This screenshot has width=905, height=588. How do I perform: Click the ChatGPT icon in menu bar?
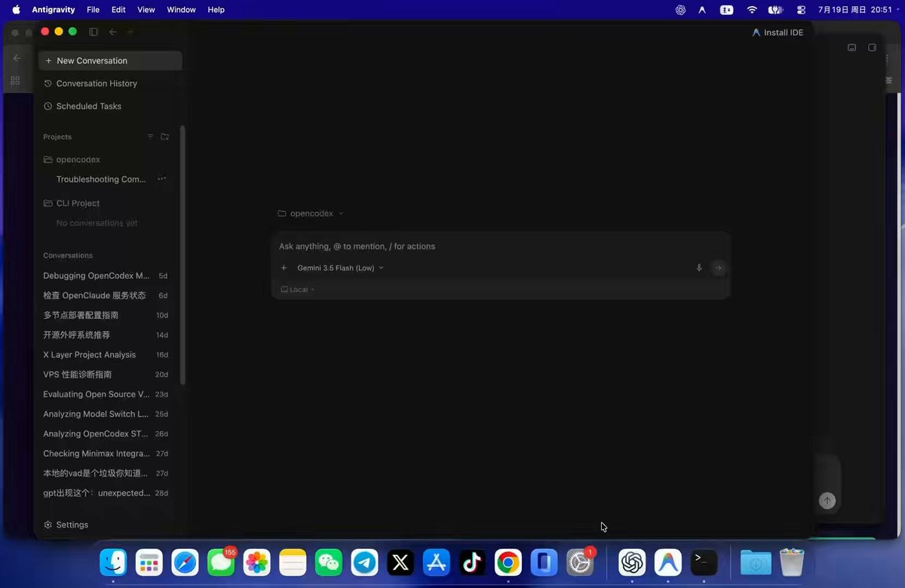coord(680,10)
